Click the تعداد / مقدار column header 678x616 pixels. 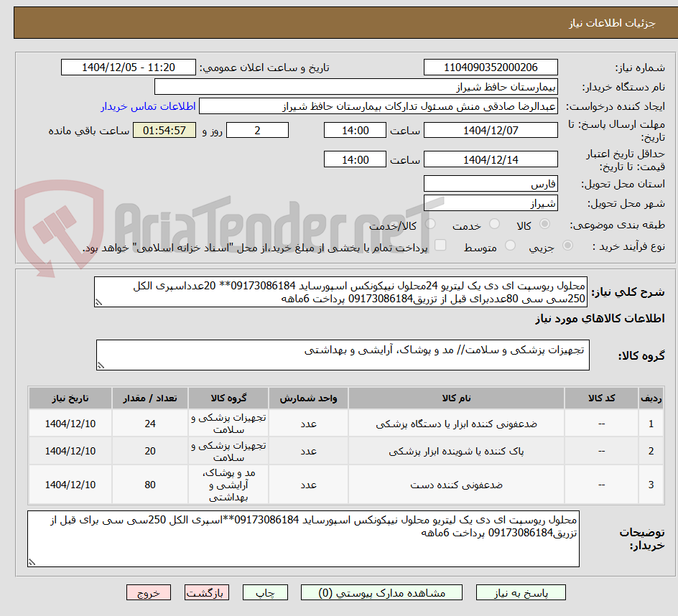coord(150,398)
